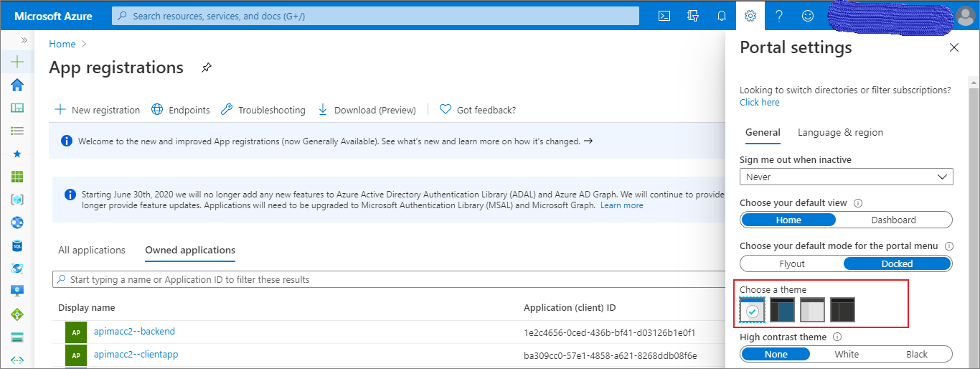Screen dimensions: 980x369
Task: Choose the white light theme swatch
Action: coord(752,310)
